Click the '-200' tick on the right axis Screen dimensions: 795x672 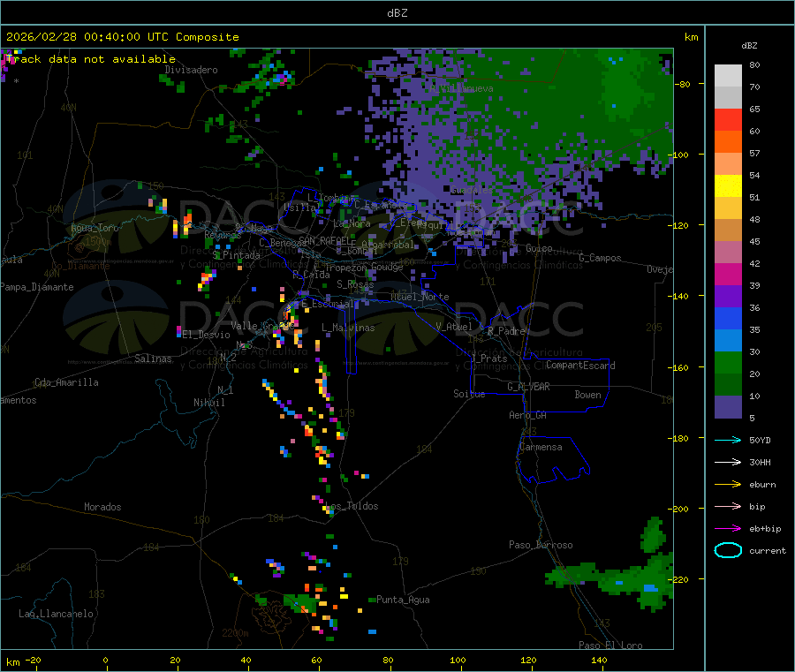point(679,509)
